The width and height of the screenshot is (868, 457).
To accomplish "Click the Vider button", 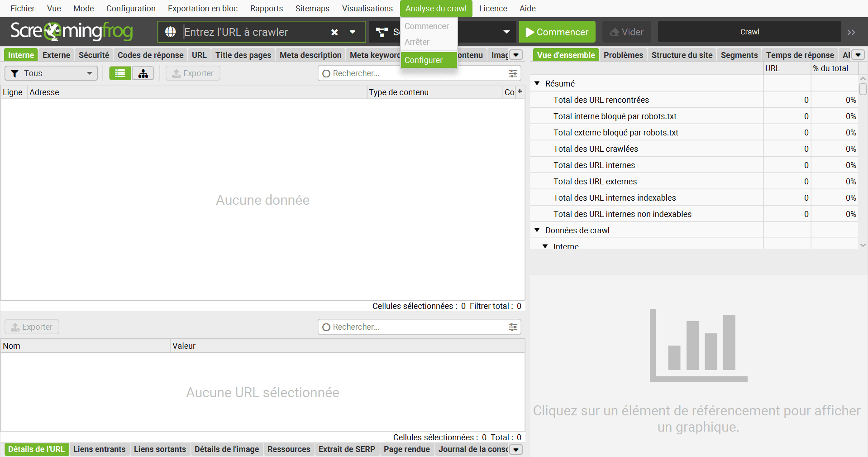I will [x=626, y=32].
